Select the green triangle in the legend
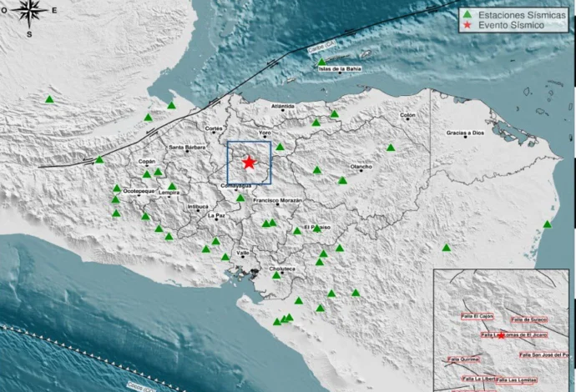The width and height of the screenshot is (576, 392). click(468, 14)
